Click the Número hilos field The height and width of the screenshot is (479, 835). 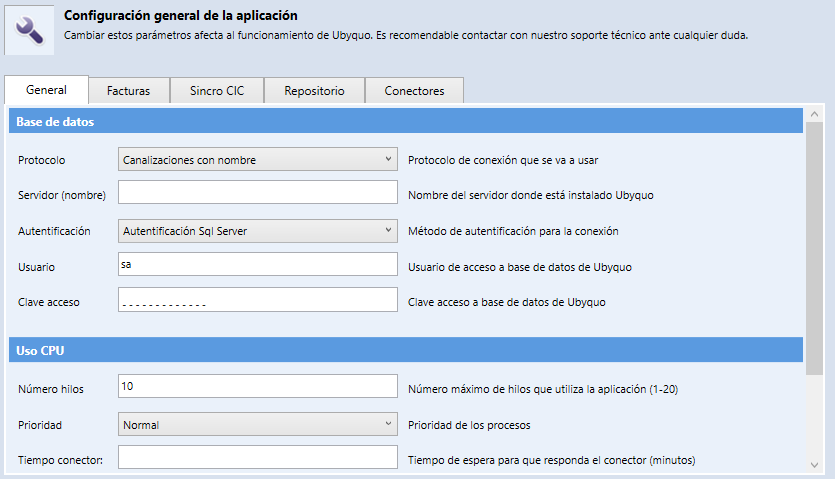coord(258,386)
